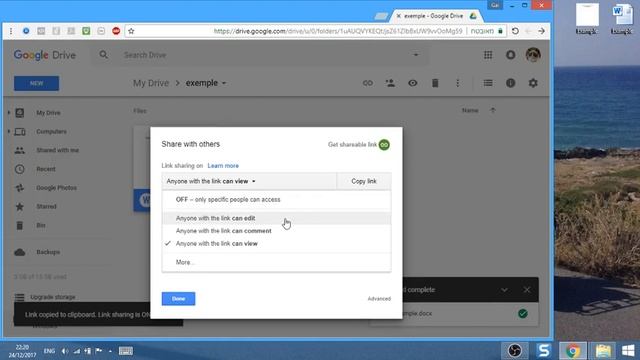
Task: Open Recent in sidebar
Action: 46,169
